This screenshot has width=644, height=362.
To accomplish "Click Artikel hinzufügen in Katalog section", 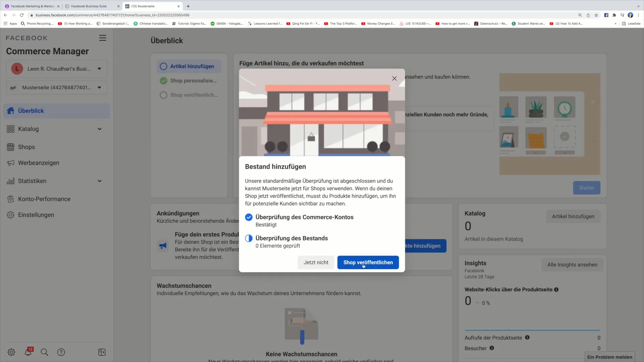I will 573,216.
